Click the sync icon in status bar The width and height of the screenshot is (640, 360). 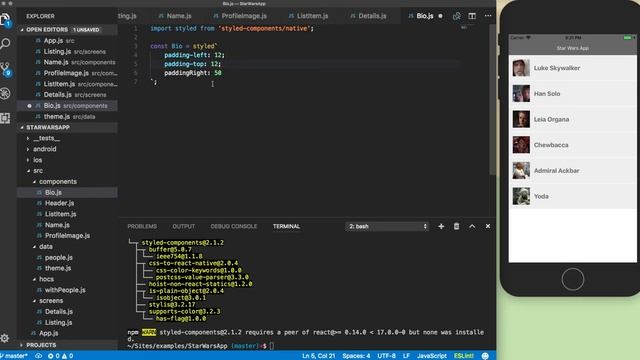38,356
